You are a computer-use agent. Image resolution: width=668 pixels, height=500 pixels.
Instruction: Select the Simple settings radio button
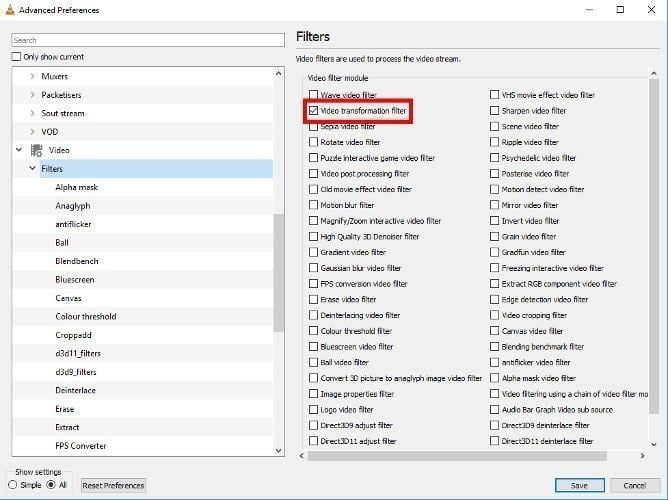(x=13, y=485)
